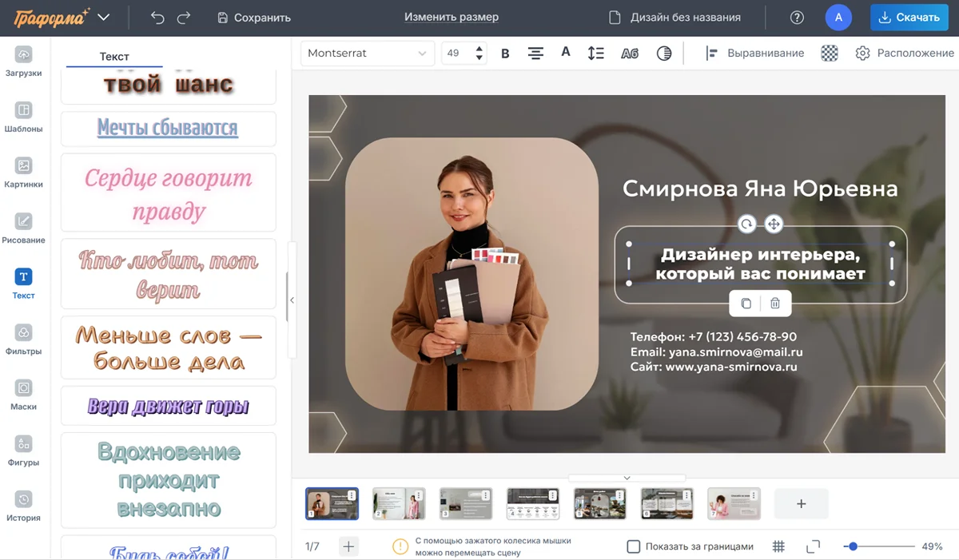Viewport: 959px width, 560px height.
Task: Adjust the zoom slider handle
Action: click(x=853, y=546)
